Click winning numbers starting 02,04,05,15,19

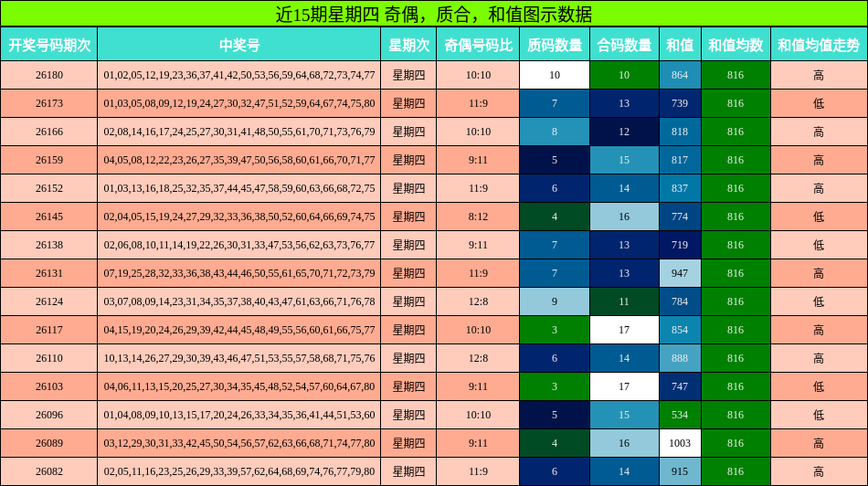239,217
